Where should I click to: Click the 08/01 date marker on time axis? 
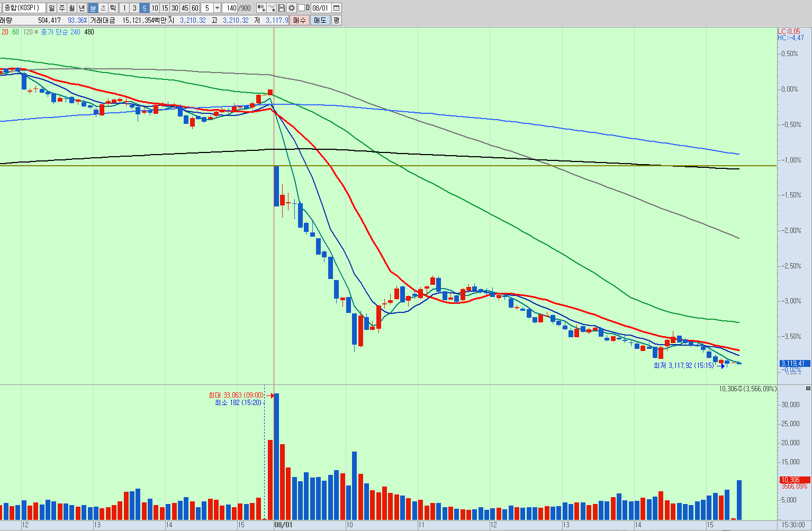coord(283,525)
